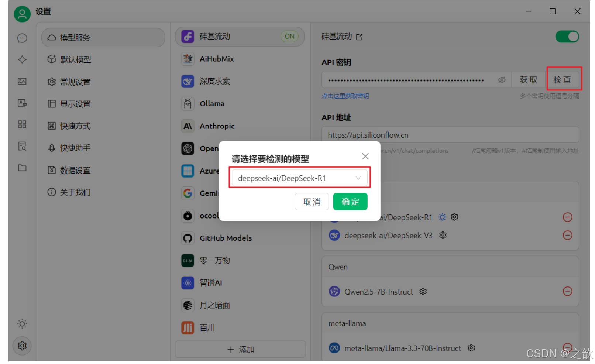Click the DeepSeek-V3 model logo icon
Viewport: 595px width, 364px height.
334,235
